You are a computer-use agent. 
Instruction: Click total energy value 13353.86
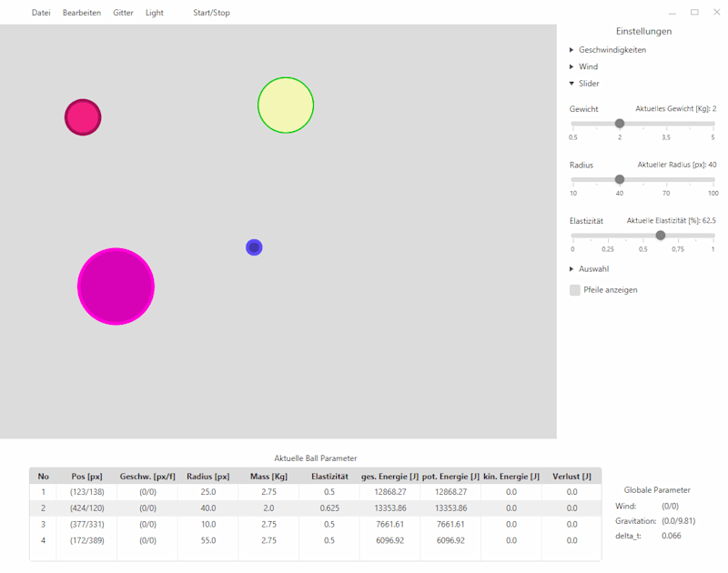[x=390, y=508]
